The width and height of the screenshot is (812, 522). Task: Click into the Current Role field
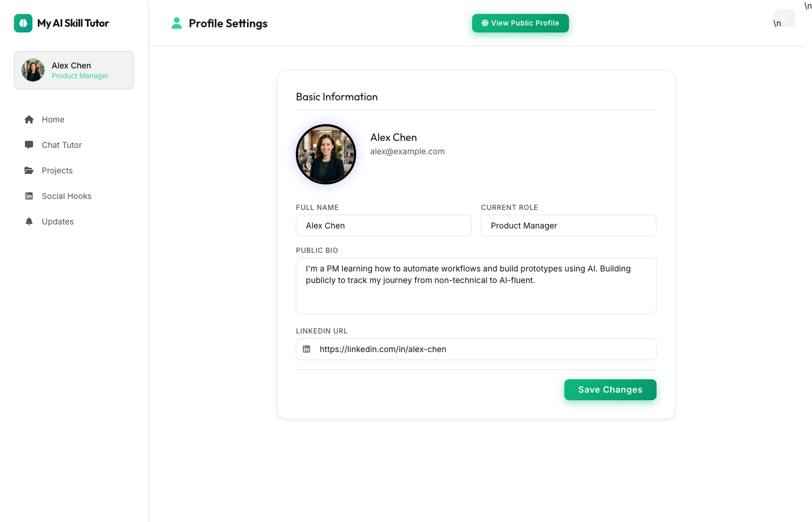tap(568, 226)
